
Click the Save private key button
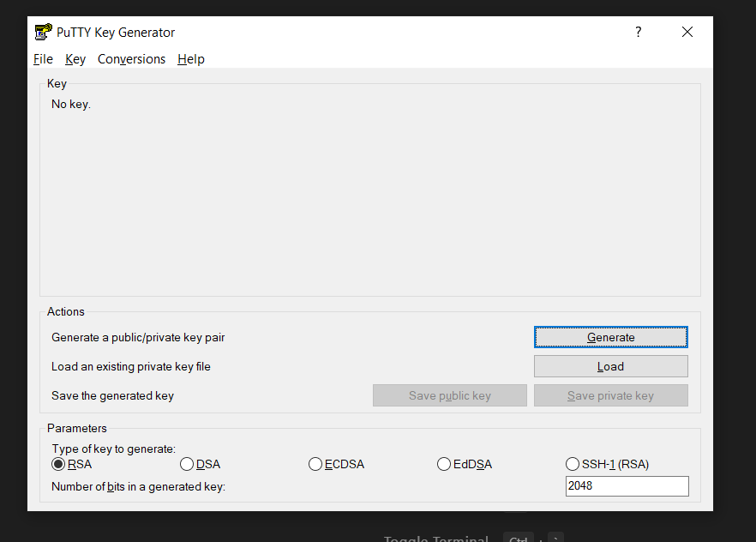[x=610, y=394]
